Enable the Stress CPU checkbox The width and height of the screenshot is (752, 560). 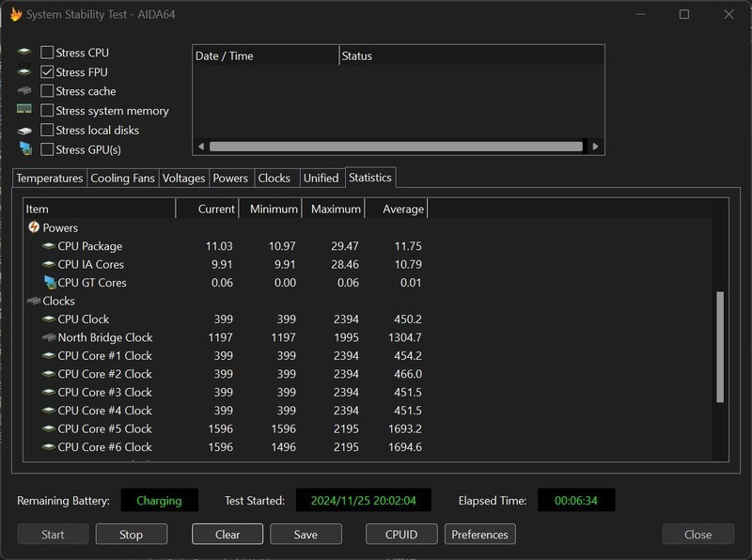tap(47, 53)
